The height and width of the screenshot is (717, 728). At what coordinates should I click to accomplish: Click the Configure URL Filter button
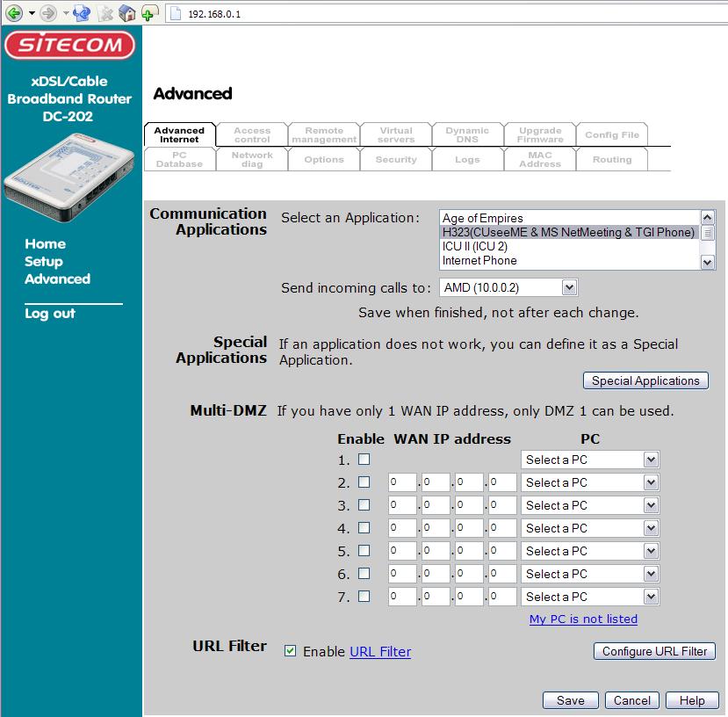(x=654, y=651)
